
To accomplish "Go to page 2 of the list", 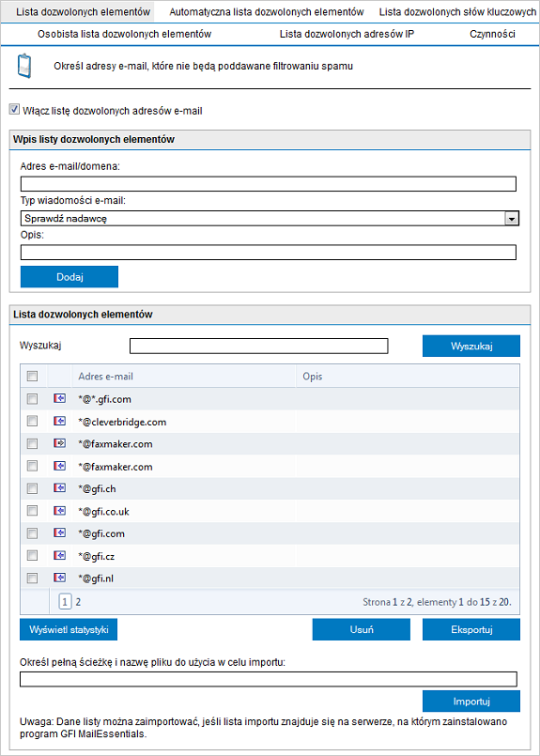I will pyautogui.click(x=78, y=601).
